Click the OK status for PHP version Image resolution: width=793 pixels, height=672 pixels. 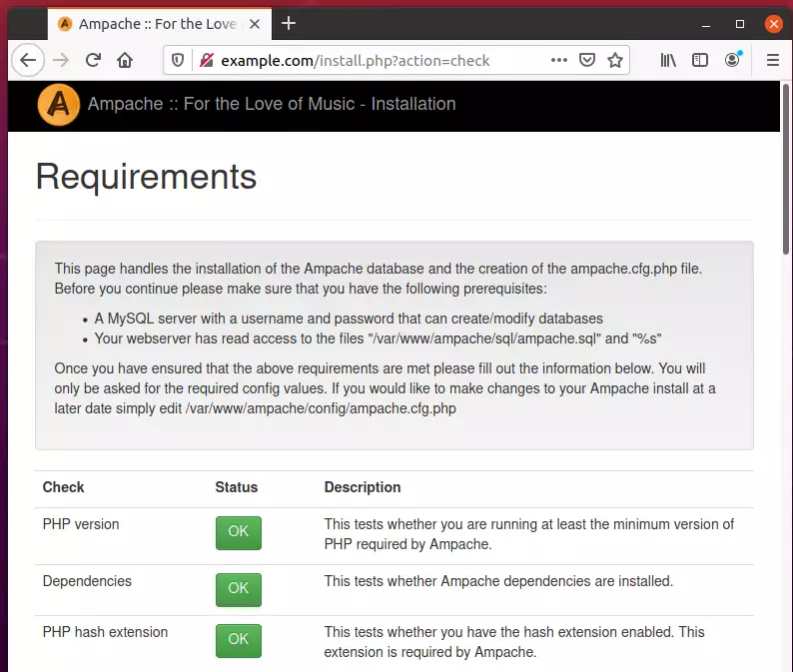(239, 532)
